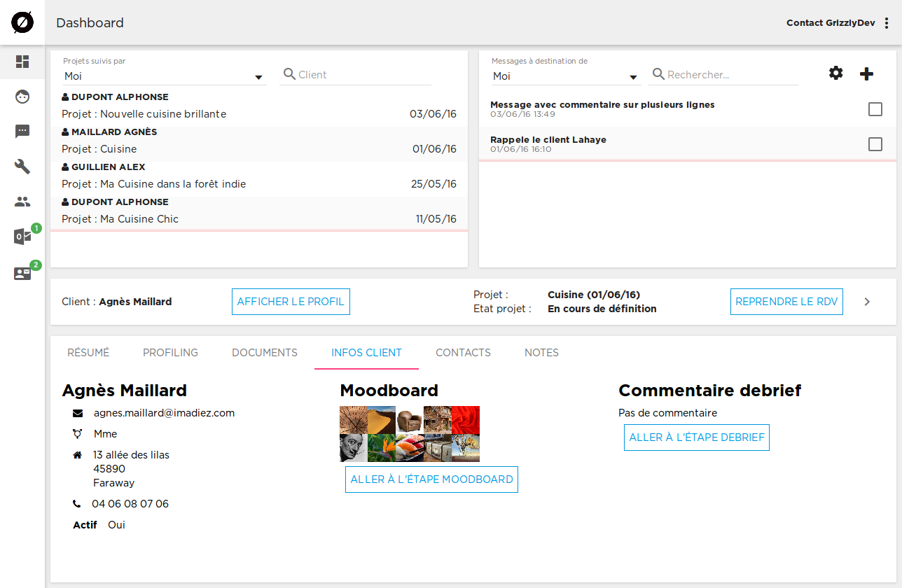Screen dimensions: 902x588
Task: Switch to the PROFILING tab
Action: point(171,353)
